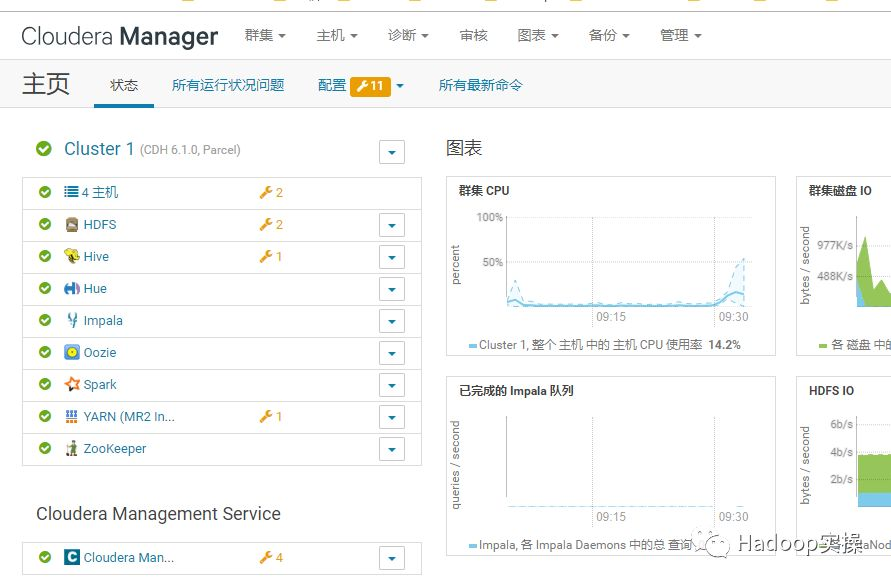Expand the 配置 tab dropdown arrow

pyautogui.click(x=400, y=86)
